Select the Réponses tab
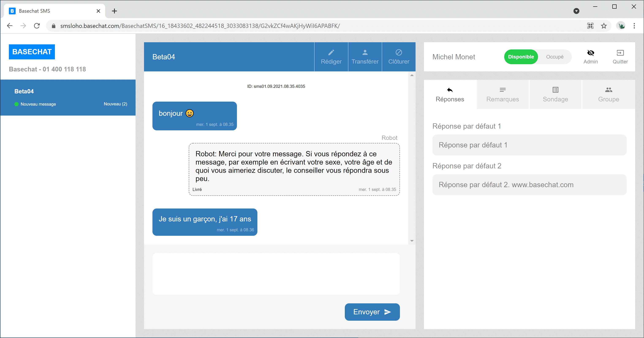 click(450, 95)
